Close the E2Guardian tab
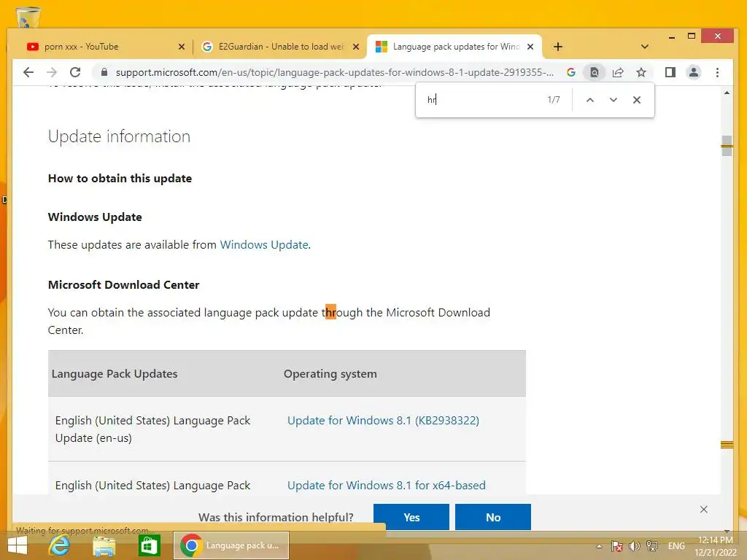 [x=356, y=47]
